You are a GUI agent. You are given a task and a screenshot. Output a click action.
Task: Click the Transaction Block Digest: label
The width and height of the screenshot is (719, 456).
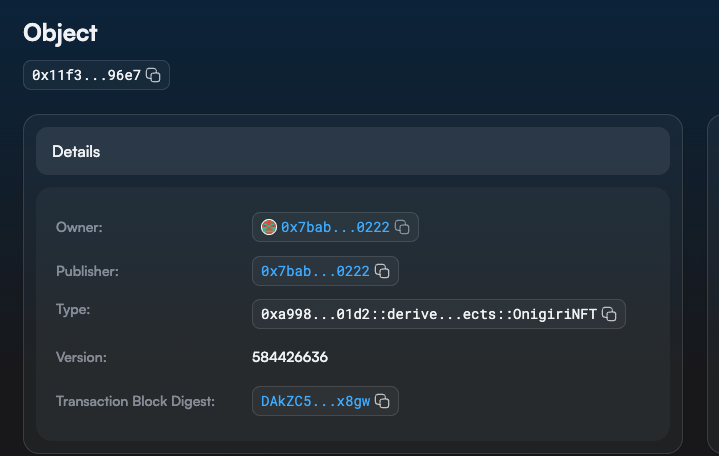tap(135, 401)
